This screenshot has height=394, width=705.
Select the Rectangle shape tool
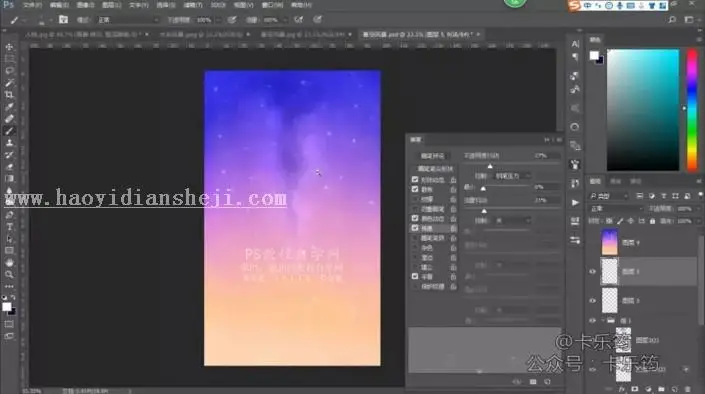coord(9,251)
